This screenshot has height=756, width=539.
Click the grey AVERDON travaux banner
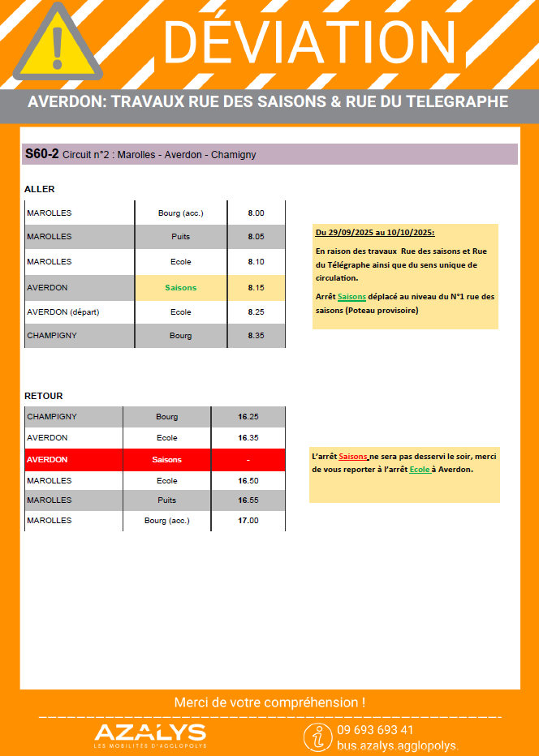click(269, 102)
